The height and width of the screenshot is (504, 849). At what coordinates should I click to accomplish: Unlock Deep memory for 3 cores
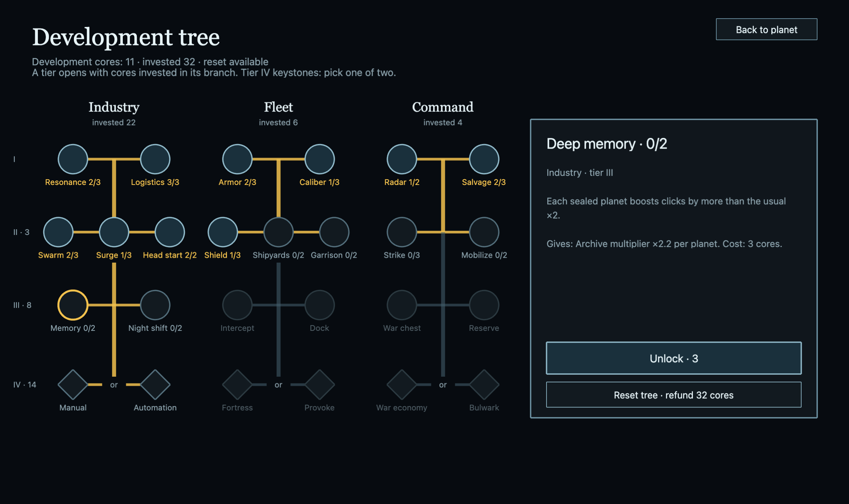click(674, 358)
